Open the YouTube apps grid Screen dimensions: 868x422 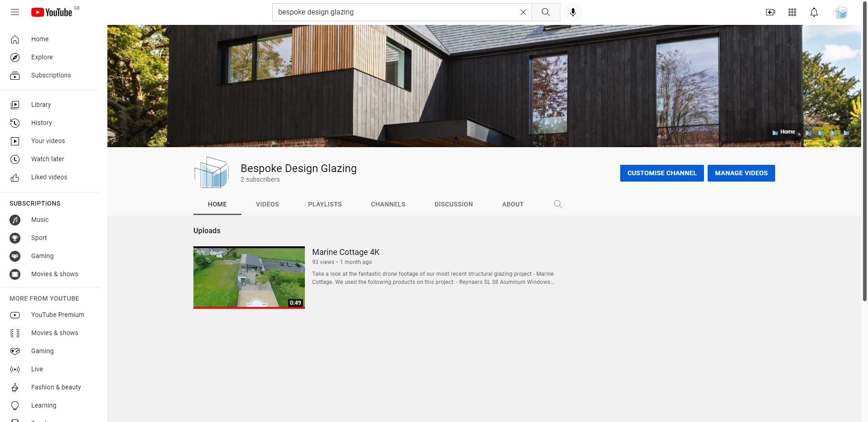point(792,12)
